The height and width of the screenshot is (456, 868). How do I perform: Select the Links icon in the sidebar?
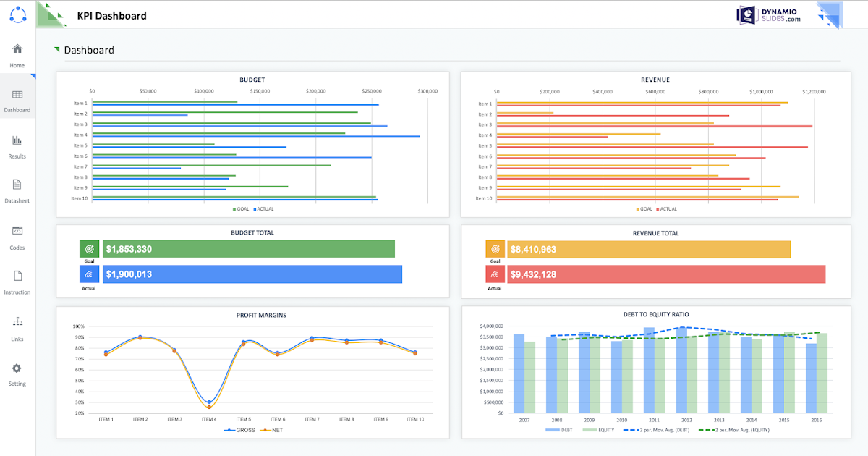[17, 327]
